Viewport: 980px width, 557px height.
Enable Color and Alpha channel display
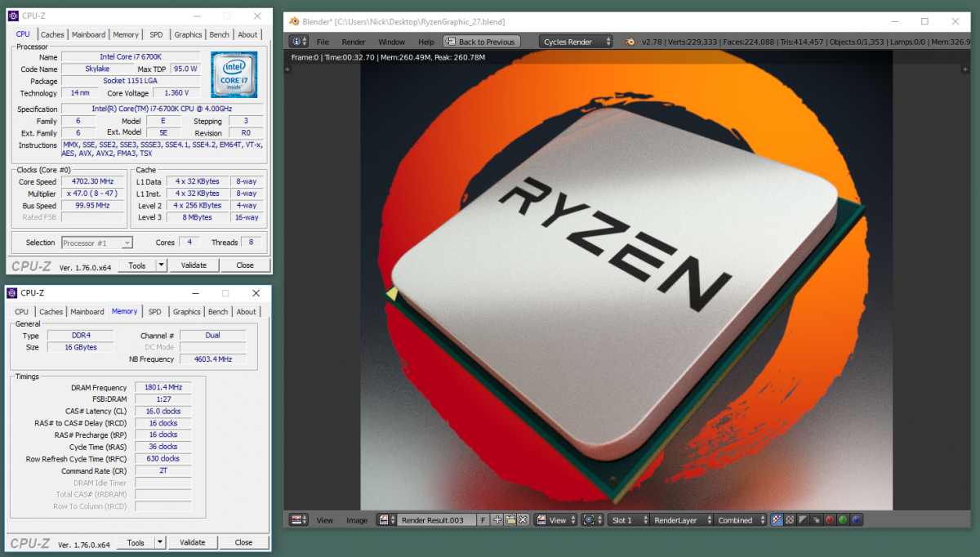point(777,520)
